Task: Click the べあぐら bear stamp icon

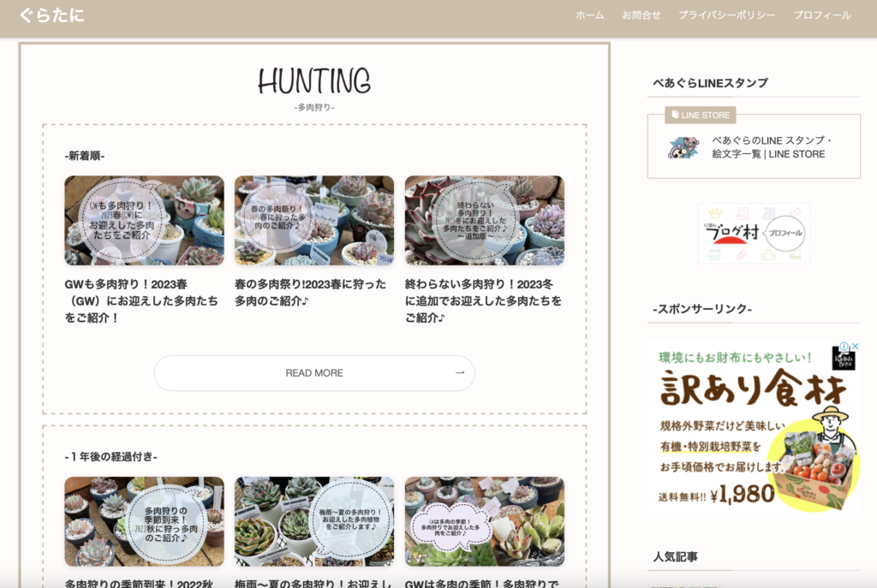Action: [x=683, y=147]
